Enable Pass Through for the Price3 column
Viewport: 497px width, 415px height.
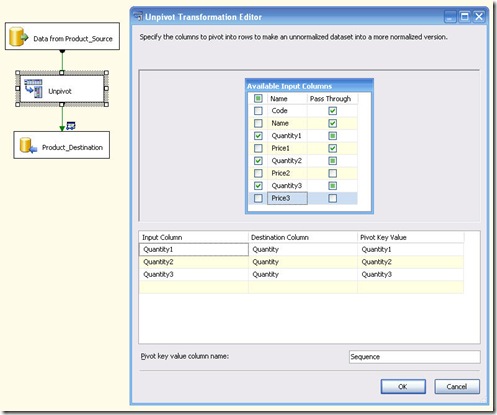pos(332,198)
